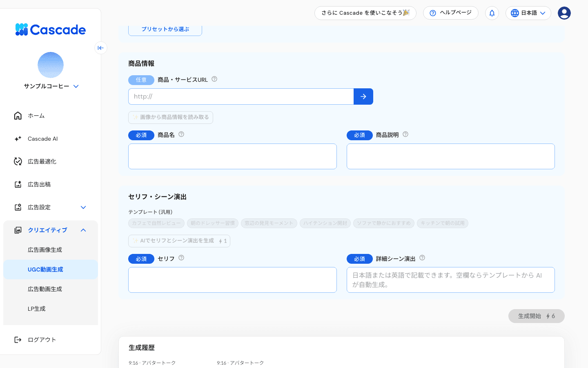Viewport: 588px width, 368px height.
Task: Click the 広告出稿 icon
Action: (x=18, y=184)
